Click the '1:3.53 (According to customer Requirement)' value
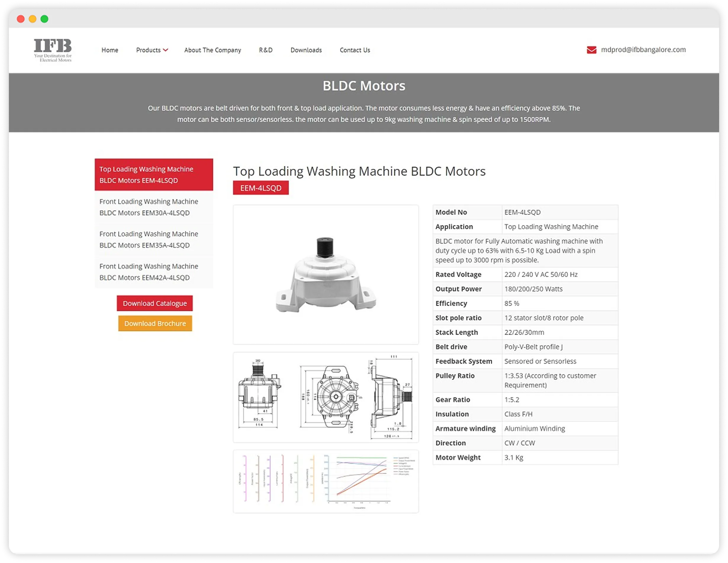This screenshot has height=563, width=728. pos(550,381)
